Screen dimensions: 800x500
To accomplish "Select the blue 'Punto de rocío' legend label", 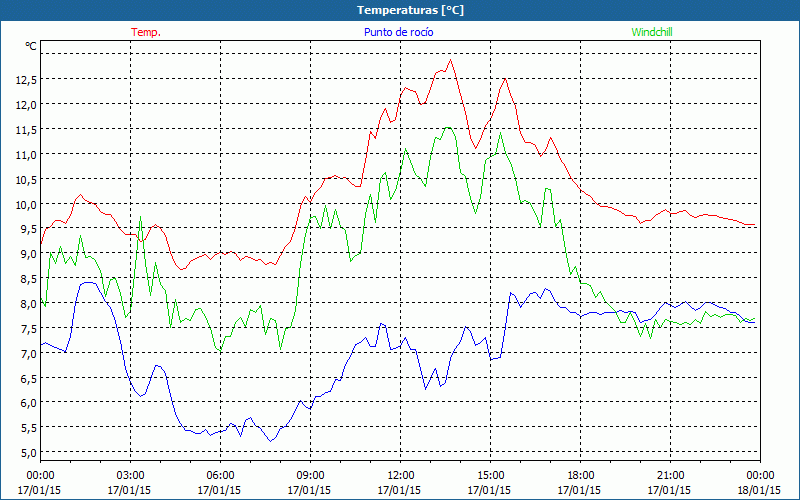I will (x=398, y=32).
